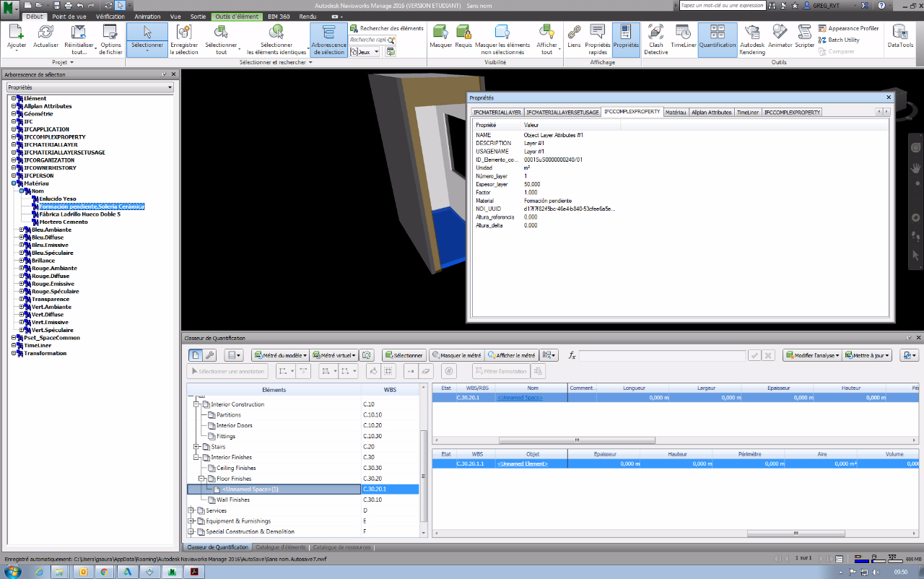Click the Recherche rapide field
The height and width of the screenshot is (579, 924).
click(x=367, y=40)
